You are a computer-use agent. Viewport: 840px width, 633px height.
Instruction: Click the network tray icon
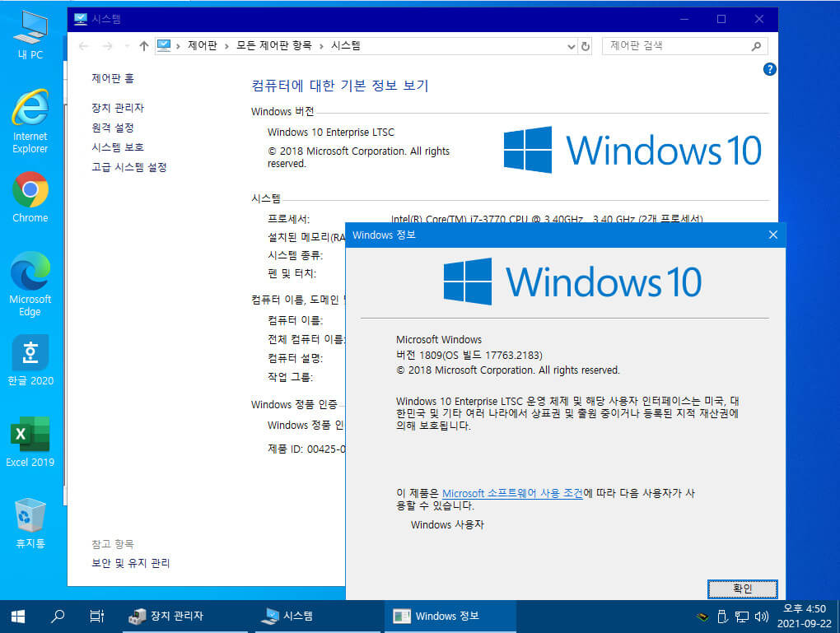click(742, 617)
